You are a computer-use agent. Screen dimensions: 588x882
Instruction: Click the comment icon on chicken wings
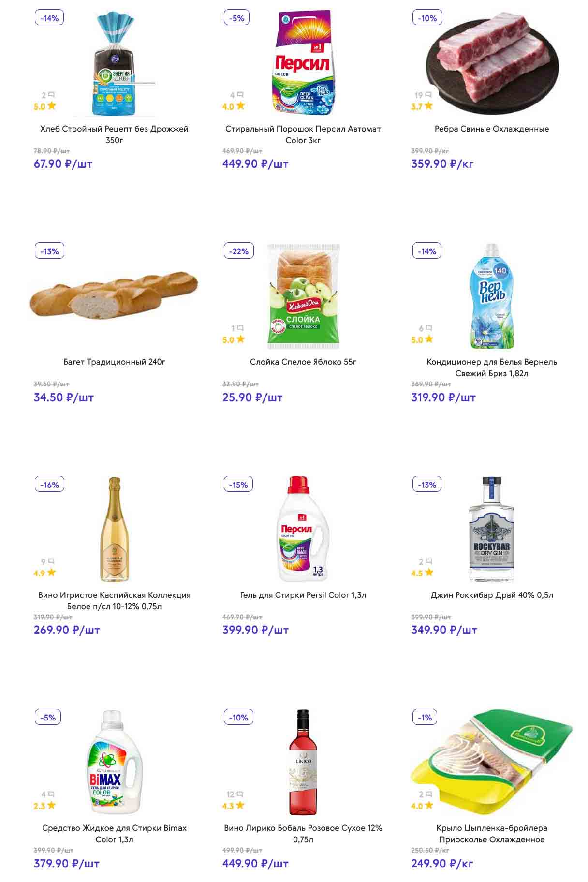coord(428,794)
